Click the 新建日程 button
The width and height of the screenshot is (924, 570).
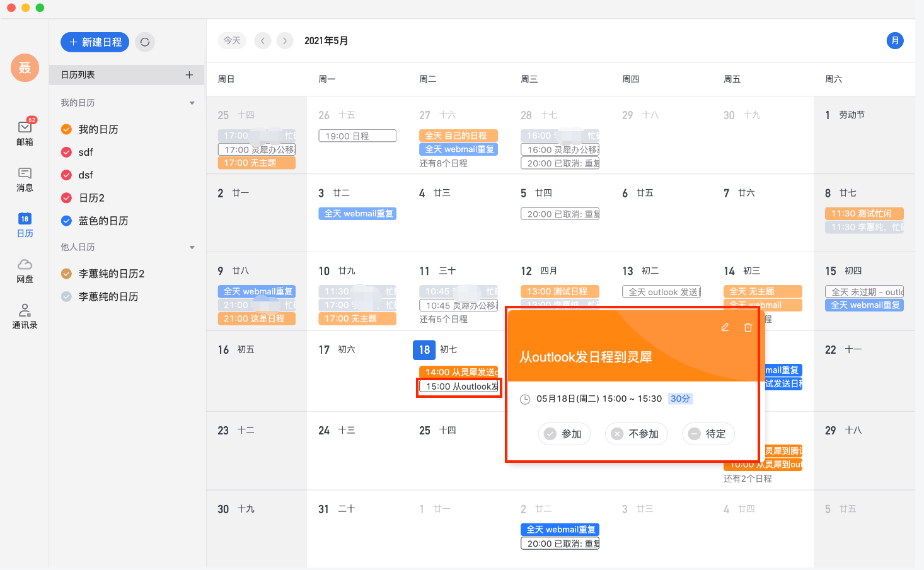[x=95, y=42]
